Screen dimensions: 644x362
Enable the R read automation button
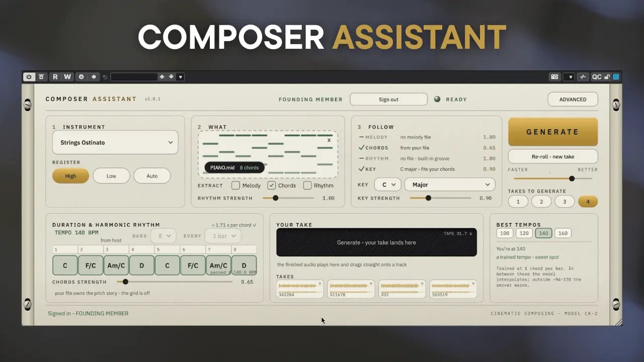point(55,77)
